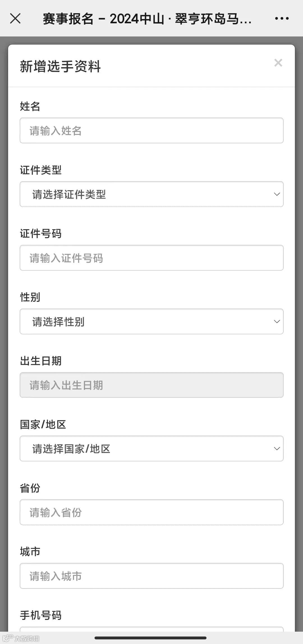Click the 手机号码 phone number label

point(41,615)
